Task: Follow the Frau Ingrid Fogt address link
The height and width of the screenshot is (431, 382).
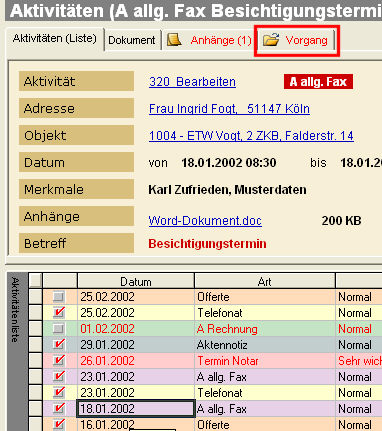Action: [x=229, y=109]
